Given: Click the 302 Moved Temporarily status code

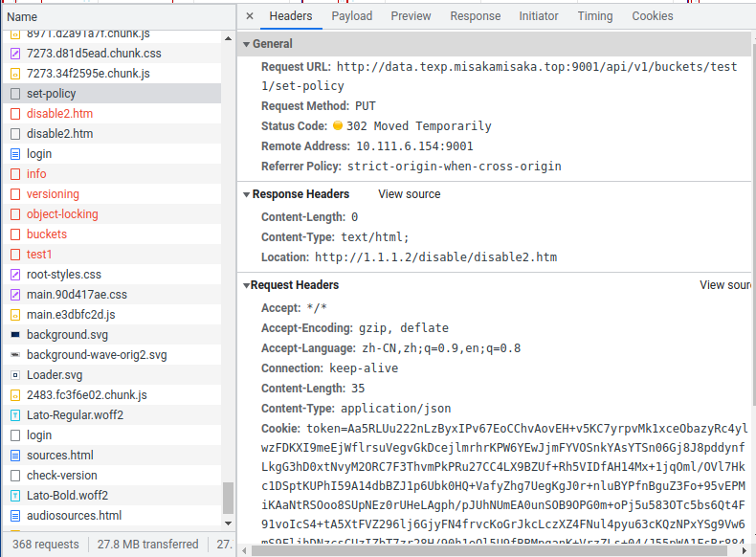Looking at the screenshot, I should tap(418, 126).
